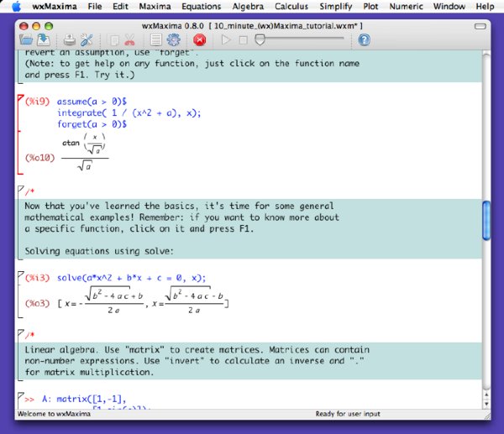This screenshot has height=434, width=504.
Task: Open help with the question mark icon
Action: pyautogui.click(x=365, y=39)
